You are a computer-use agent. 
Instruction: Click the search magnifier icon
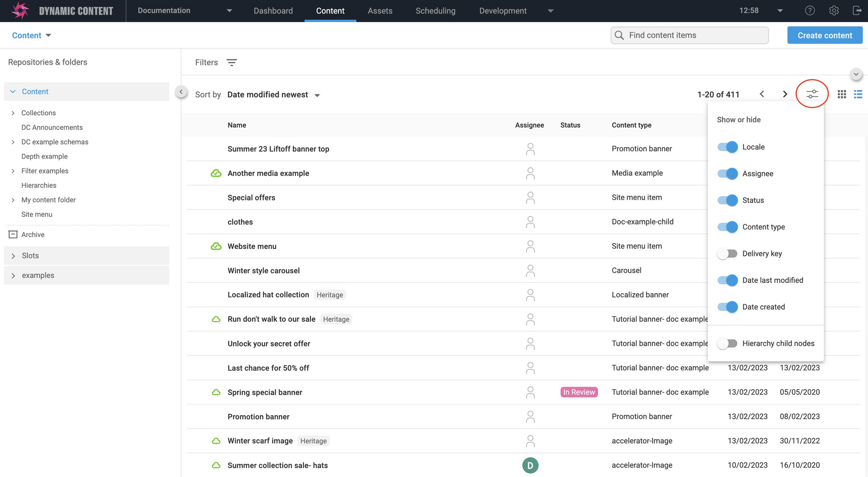click(620, 35)
